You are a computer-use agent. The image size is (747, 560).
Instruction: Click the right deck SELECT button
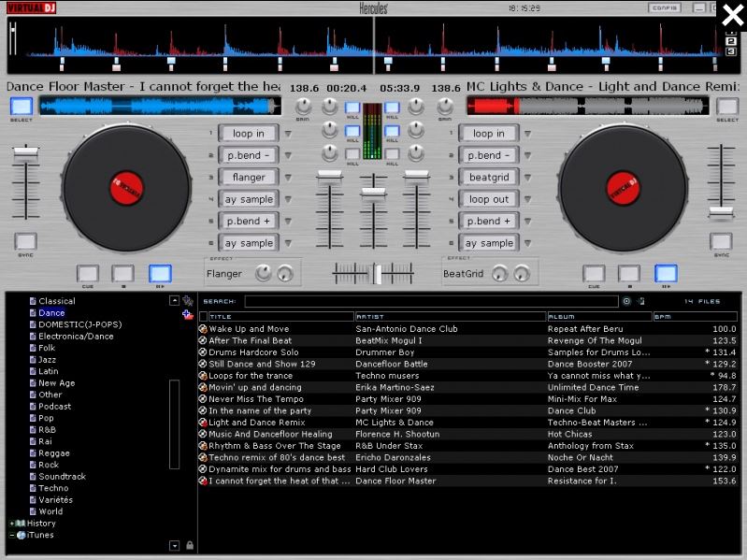(x=727, y=107)
